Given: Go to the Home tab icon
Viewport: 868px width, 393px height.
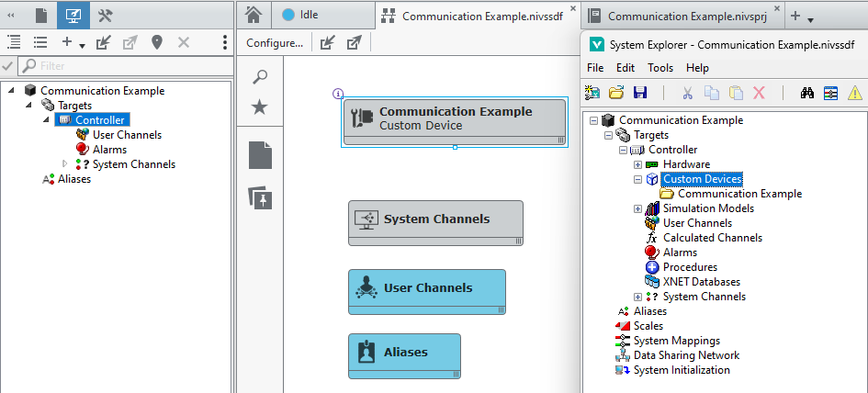Looking at the screenshot, I should pos(253,15).
